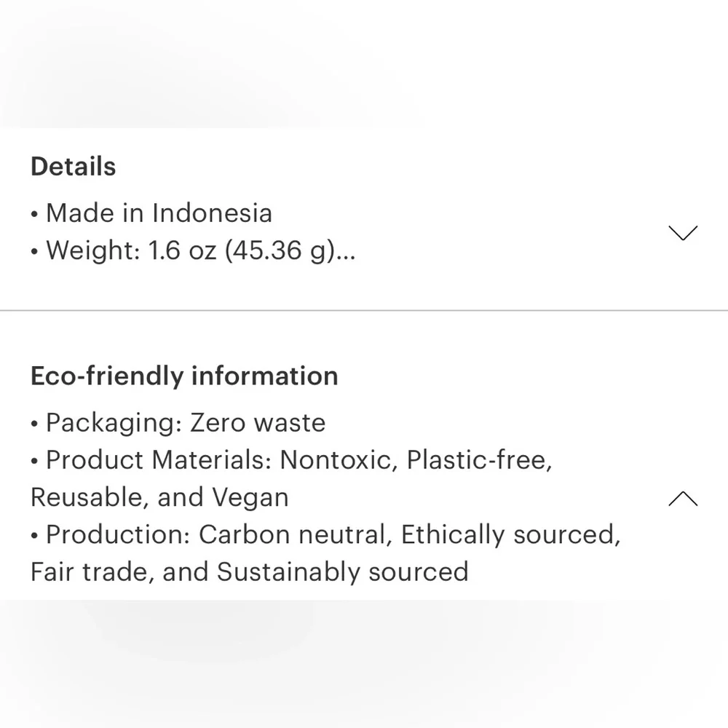Expand the Details section chevron
728x728 pixels.
tap(682, 233)
